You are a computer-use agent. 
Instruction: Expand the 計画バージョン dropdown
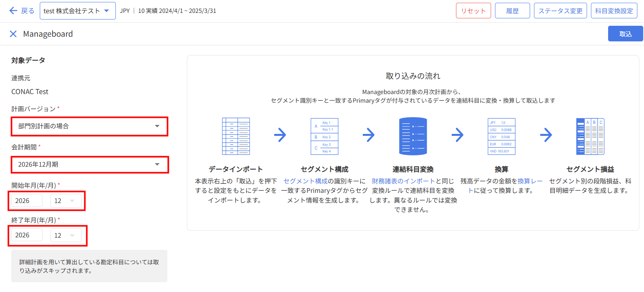point(89,126)
